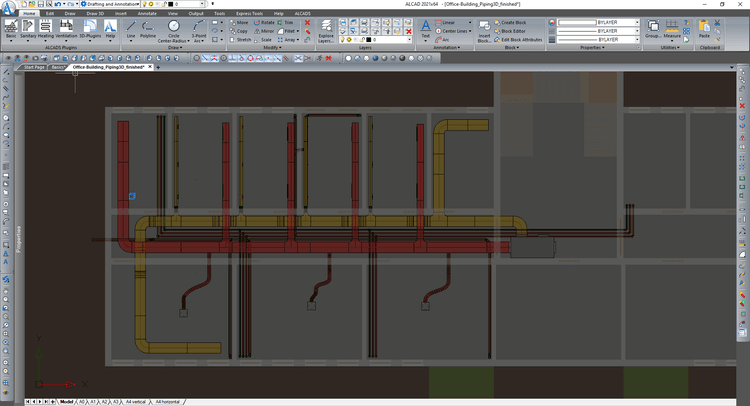The height and width of the screenshot is (406, 750).
Task: Open Explore Layers
Action: click(326, 31)
